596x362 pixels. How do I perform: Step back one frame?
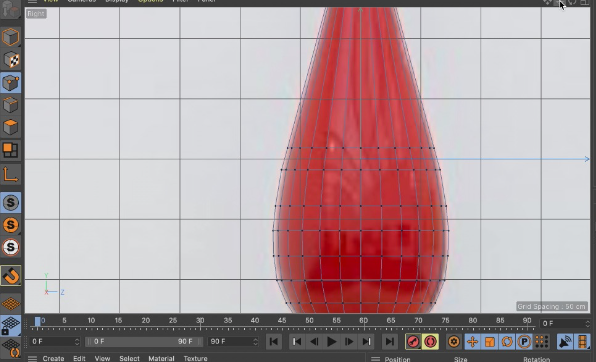[314, 341]
